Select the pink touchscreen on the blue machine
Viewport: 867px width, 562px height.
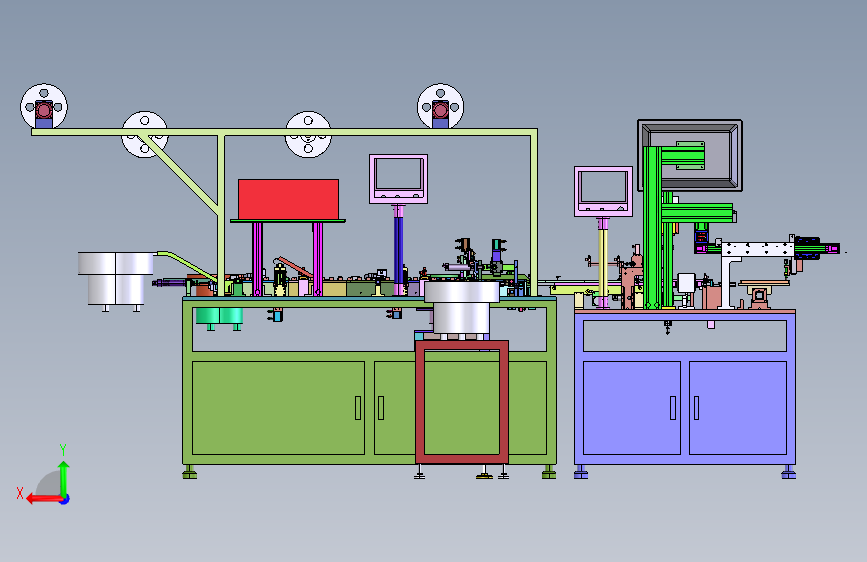coord(603,191)
